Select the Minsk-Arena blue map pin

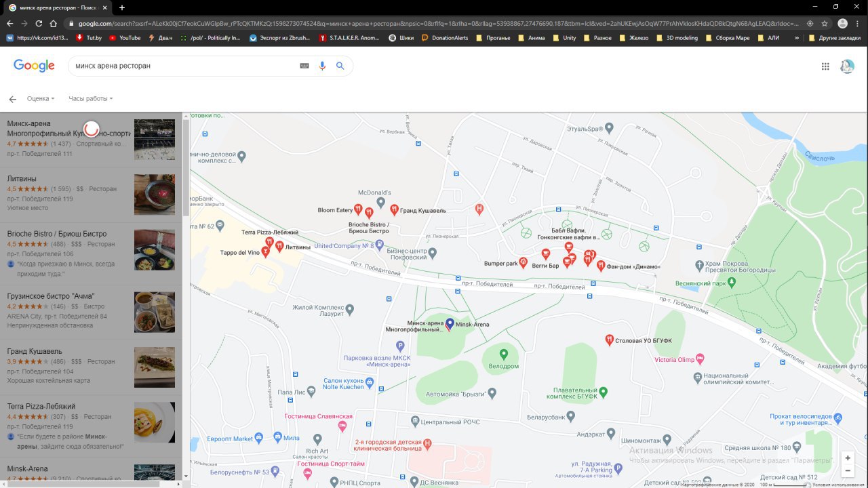pos(450,324)
